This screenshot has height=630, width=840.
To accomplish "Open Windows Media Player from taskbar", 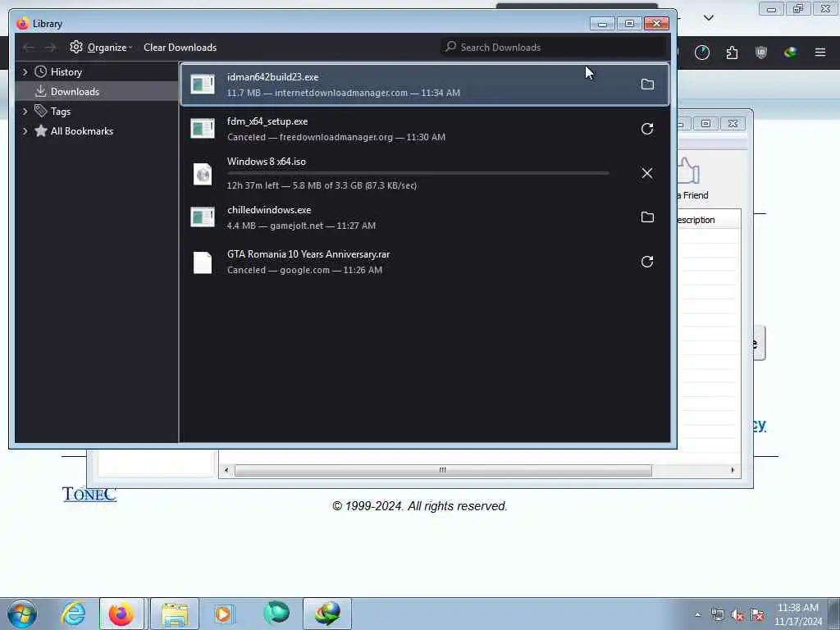I will pyautogui.click(x=223, y=614).
